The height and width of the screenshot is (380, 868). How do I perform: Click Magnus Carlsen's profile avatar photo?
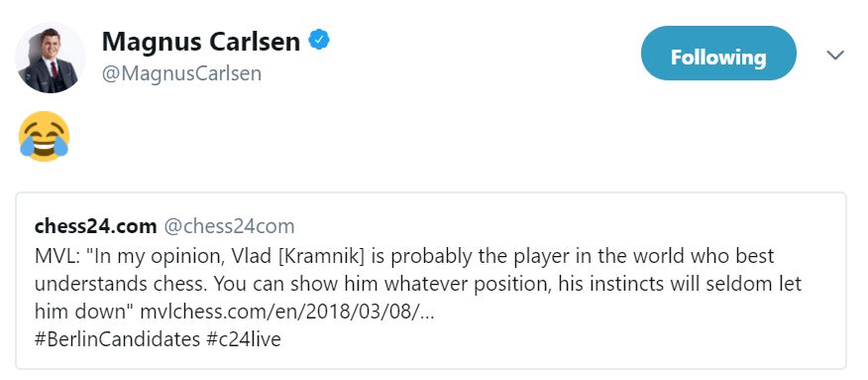(51, 58)
